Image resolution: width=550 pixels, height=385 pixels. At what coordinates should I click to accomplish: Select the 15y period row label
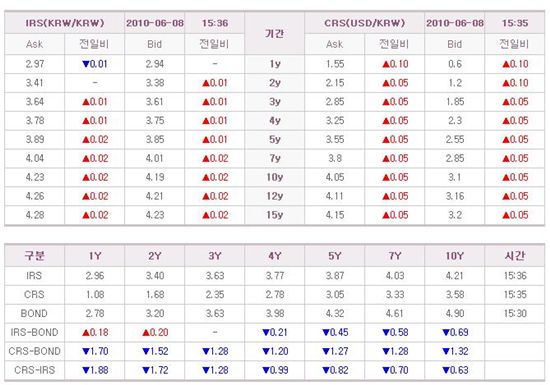click(275, 215)
